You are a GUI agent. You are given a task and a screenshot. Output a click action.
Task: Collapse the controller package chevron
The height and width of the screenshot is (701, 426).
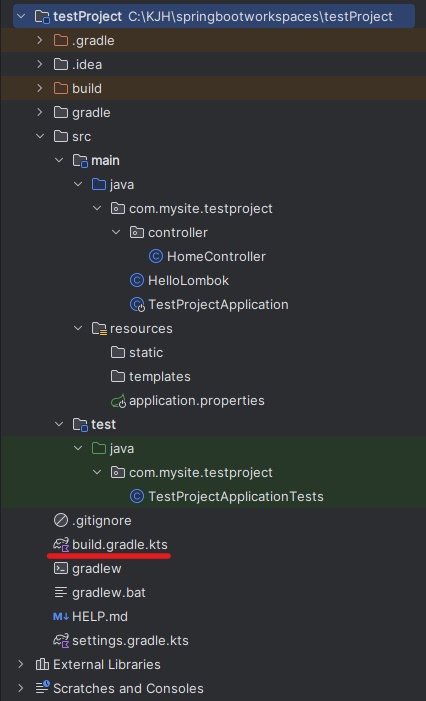pyautogui.click(x=116, y=232)
